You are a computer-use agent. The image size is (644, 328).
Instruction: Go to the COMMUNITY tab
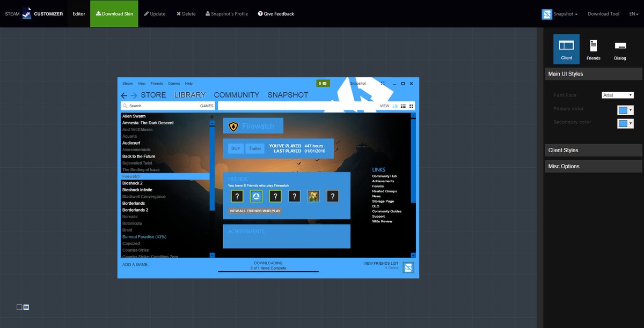pyautogui.click(x=237, y=95)
